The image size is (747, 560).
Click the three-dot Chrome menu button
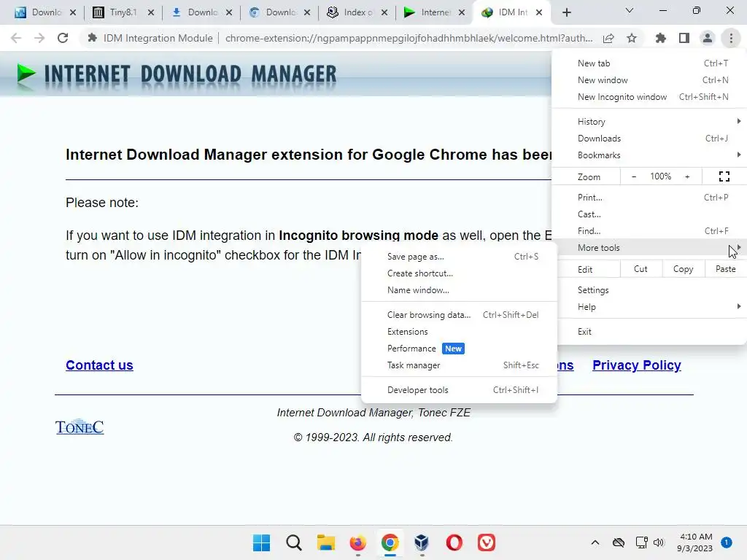[x=731, y=38]
